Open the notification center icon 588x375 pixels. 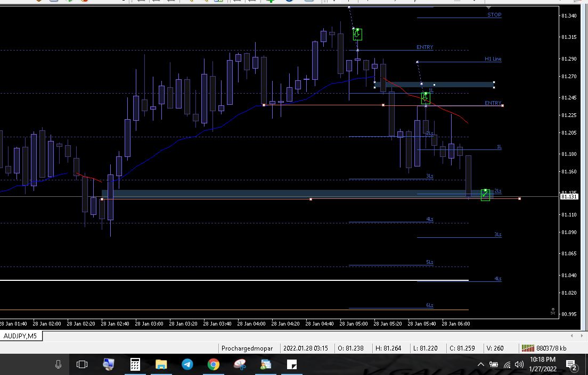pos(571,364)
